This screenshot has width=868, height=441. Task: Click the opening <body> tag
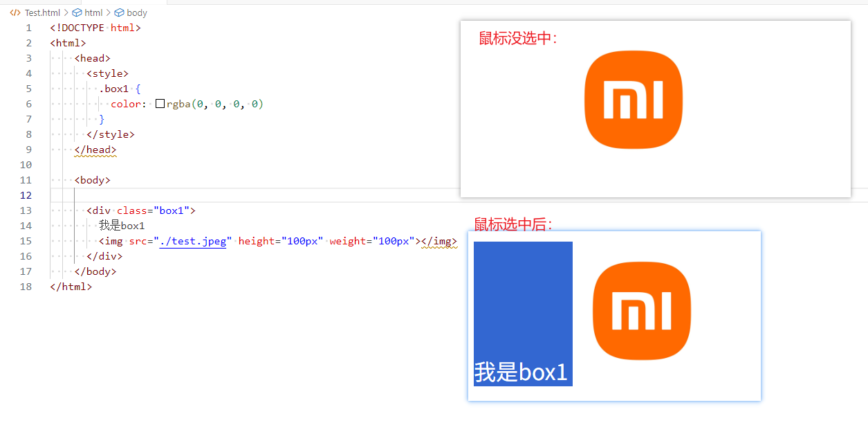(x=93, y=180)
